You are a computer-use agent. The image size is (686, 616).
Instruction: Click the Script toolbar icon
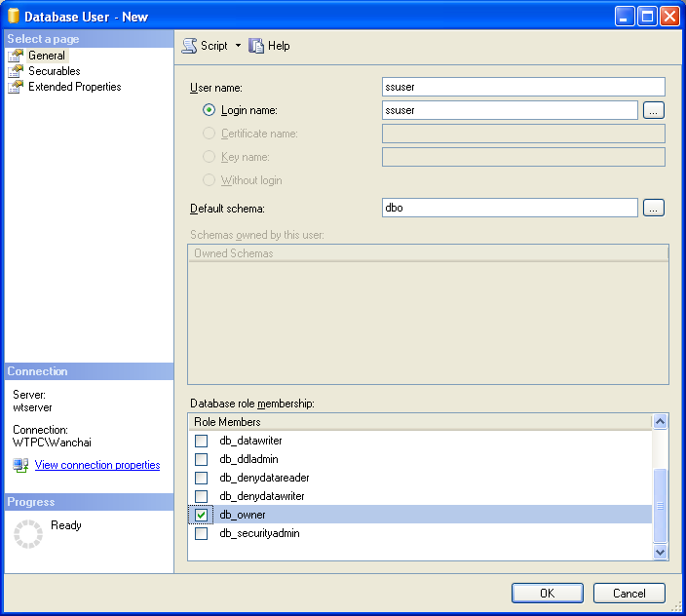point(189,46)
